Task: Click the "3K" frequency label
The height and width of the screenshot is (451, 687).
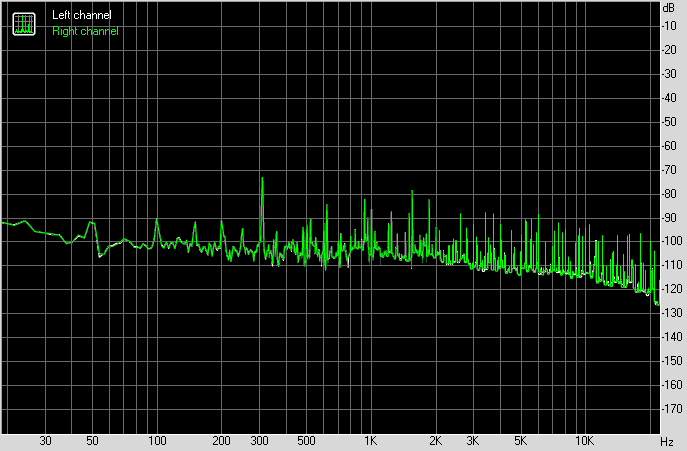Action: 473,441
